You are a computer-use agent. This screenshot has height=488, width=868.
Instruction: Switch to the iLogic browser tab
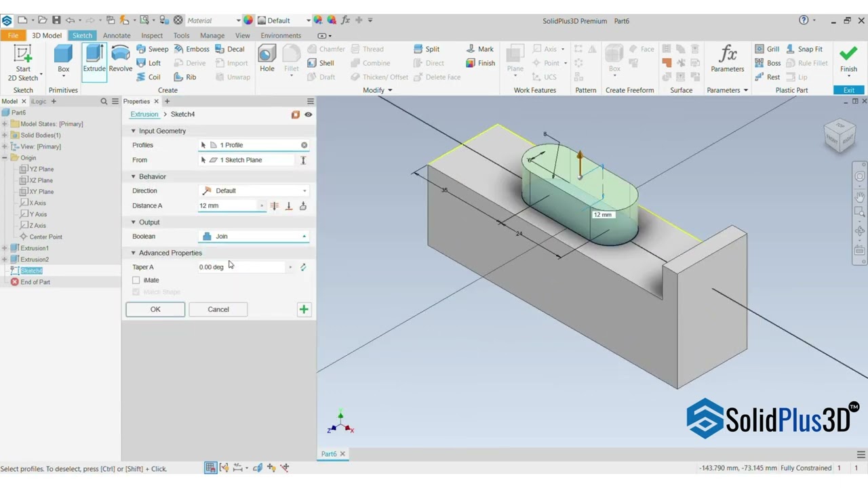coord(39,102)
